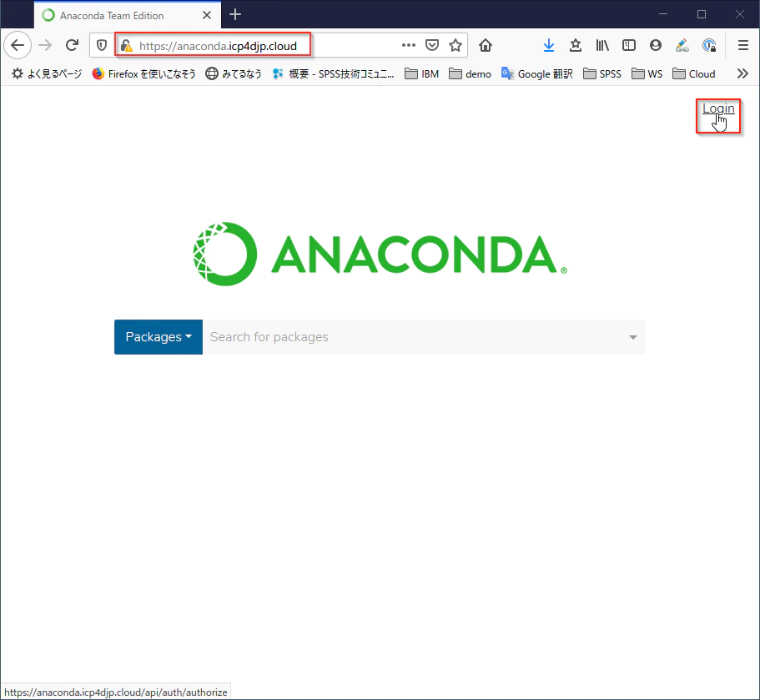Select the Anaconda Team Edition tab

point(128,15)
